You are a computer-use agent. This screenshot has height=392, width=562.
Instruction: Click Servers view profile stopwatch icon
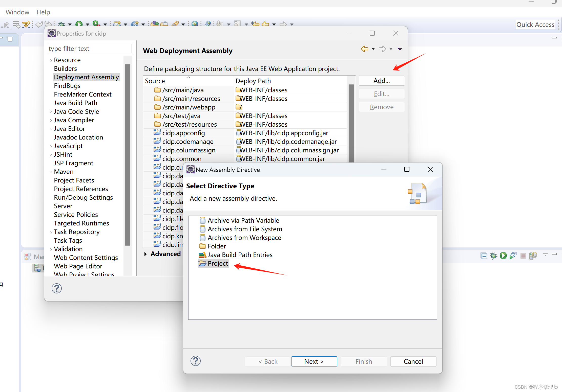513,256
